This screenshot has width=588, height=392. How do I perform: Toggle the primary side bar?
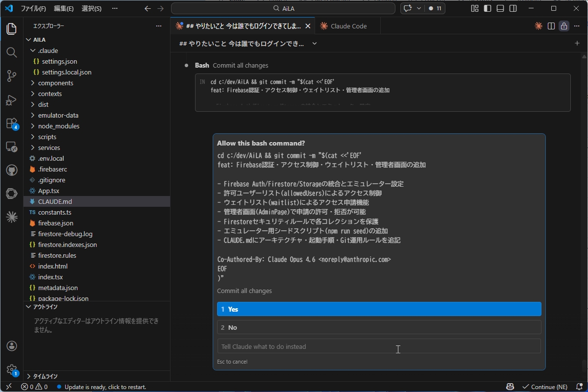point(487,8)
